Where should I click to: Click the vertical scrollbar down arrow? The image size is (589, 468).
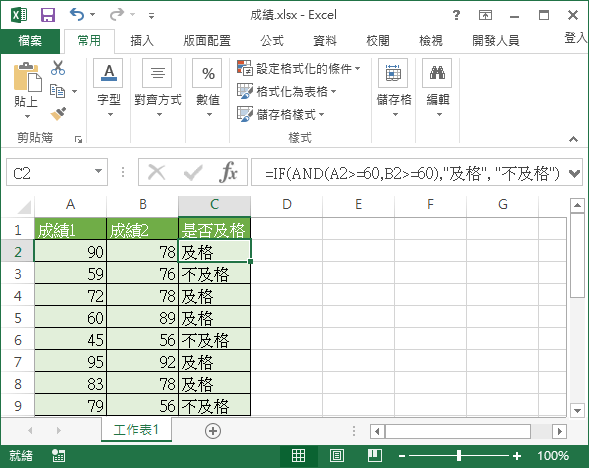point(577,410)
